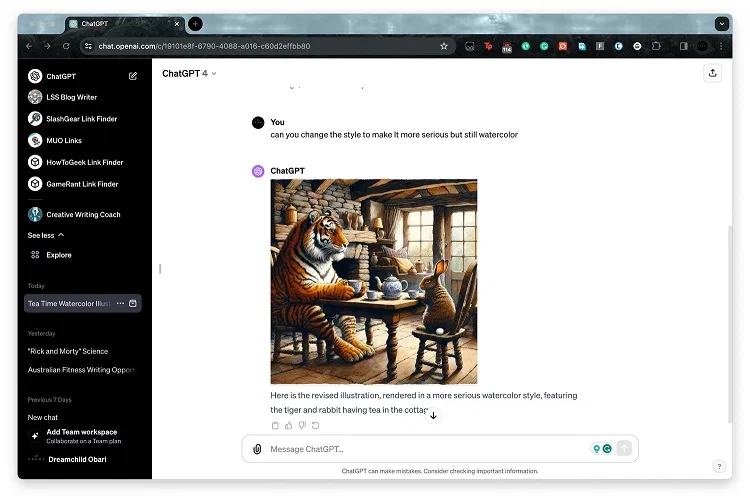The width and height of the screenshot is (750, 501).
Task: Click the scroll to bottom arrow button
Action: pos(433,415)
